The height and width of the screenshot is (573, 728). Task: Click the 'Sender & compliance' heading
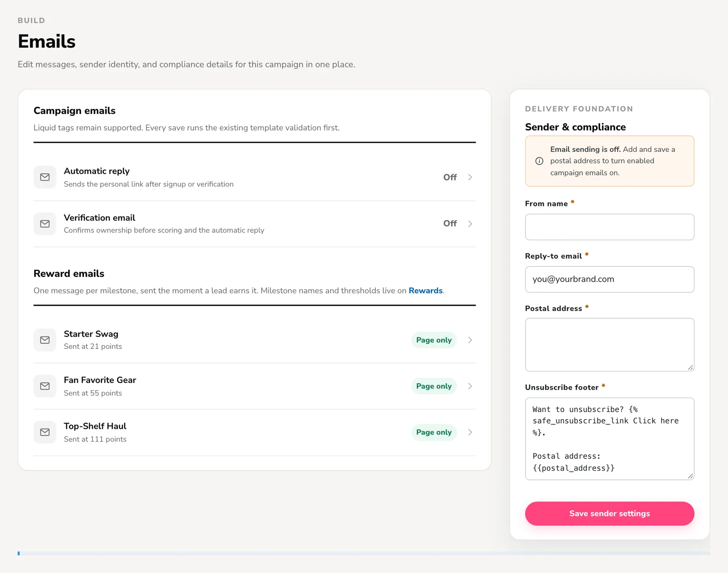[x=575, y=127]
